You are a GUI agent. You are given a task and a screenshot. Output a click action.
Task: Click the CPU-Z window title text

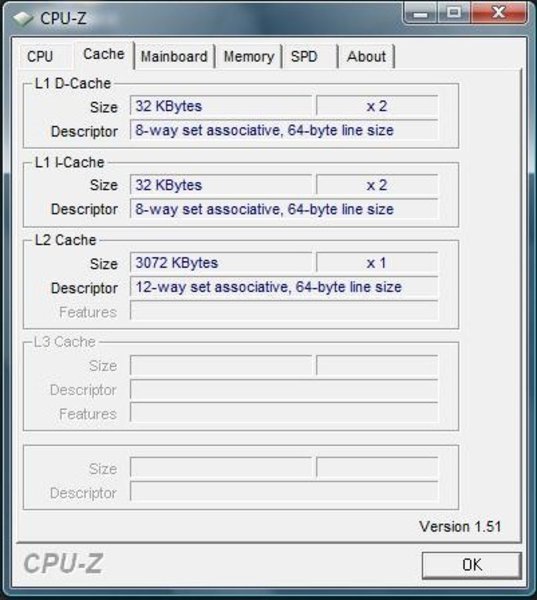coord(64,18)
